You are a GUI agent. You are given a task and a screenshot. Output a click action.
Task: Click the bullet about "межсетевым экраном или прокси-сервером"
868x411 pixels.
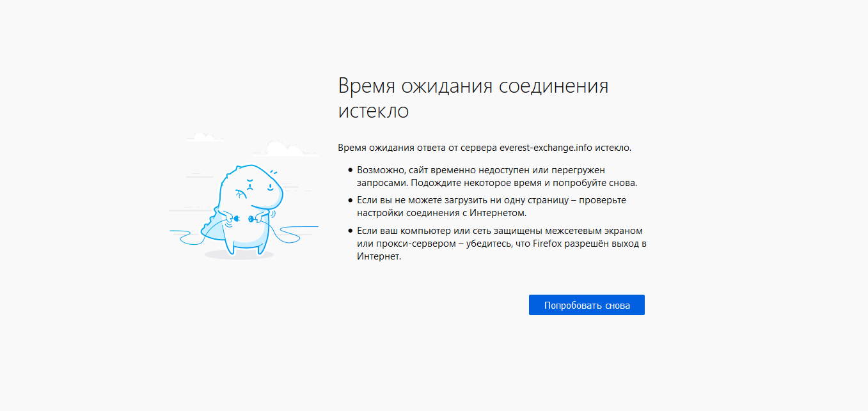point(501,244)
